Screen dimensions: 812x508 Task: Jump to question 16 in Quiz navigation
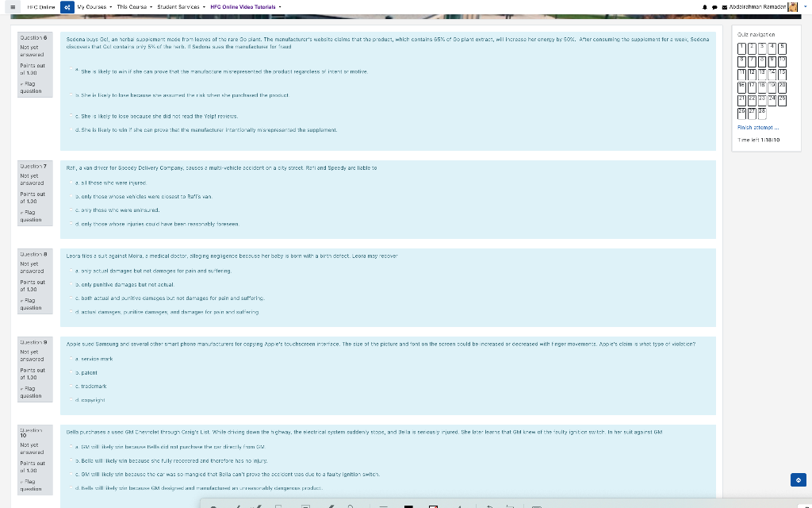coord(741,87)
